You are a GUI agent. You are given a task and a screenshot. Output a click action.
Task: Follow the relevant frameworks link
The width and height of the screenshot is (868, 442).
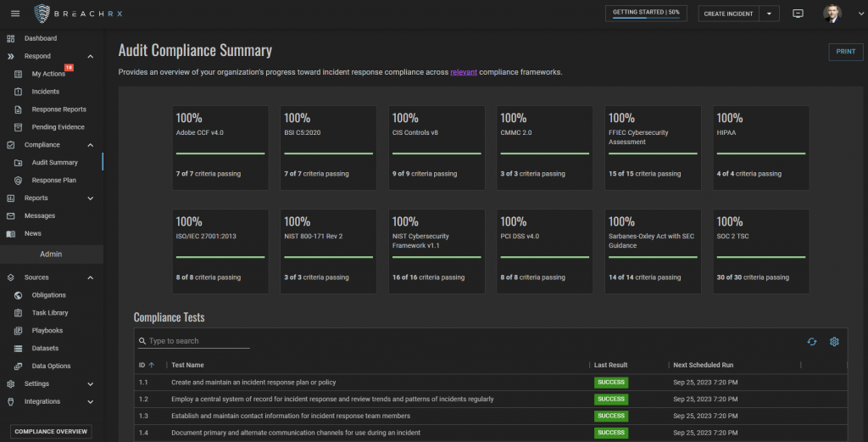(x=464, y=72)
